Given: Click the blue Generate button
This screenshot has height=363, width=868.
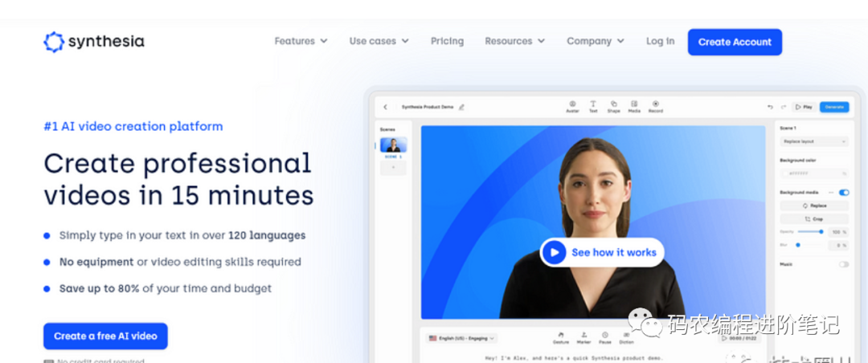Looking at the screenshot, I should point(834,107).
